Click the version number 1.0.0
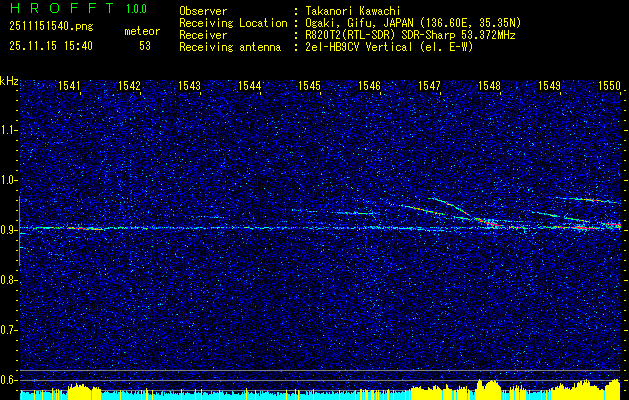Image resolution: width=629 pixels, height=400 pixels. (x=136, y=9)
